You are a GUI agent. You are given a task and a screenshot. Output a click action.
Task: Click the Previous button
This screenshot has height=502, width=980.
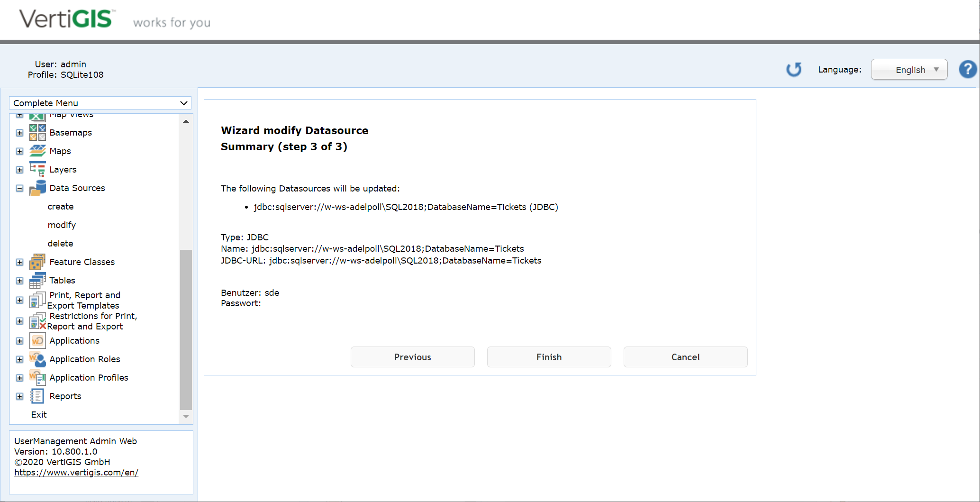point(412,357)
